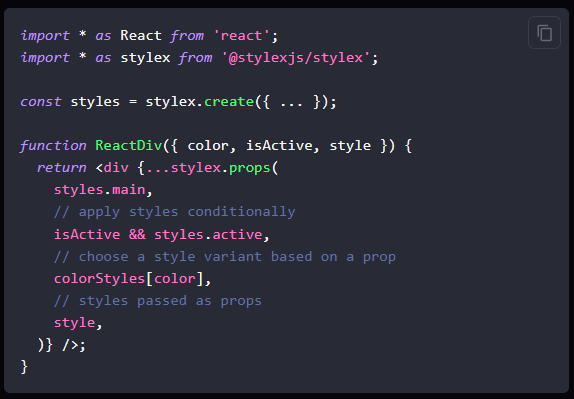The height and width of the screenshot is (399, 574).
Task: Click the comment 'apply styles conditionally'
Action: (x=174, y=212)
